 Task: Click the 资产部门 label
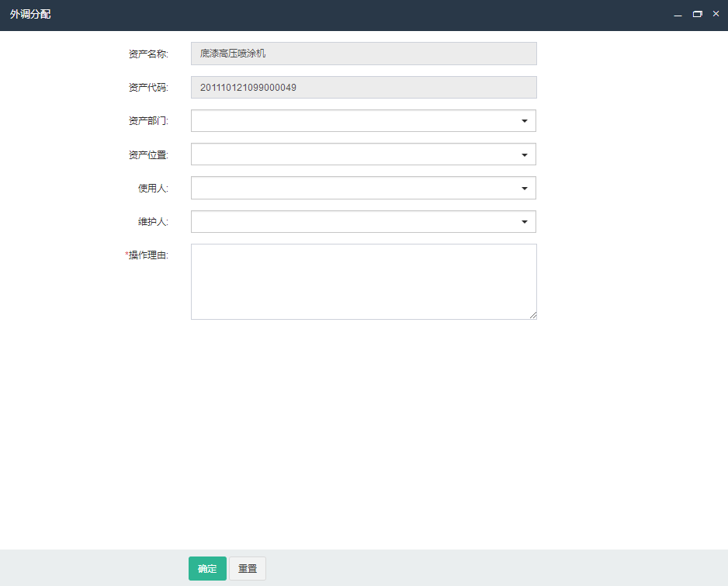pos(148,121)
